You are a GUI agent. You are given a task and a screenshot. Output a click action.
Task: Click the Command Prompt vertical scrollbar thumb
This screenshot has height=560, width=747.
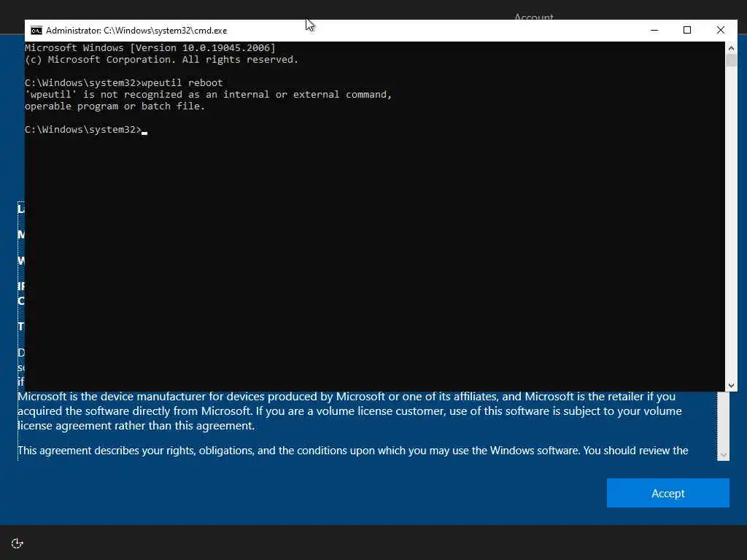[x=731, y=61]
